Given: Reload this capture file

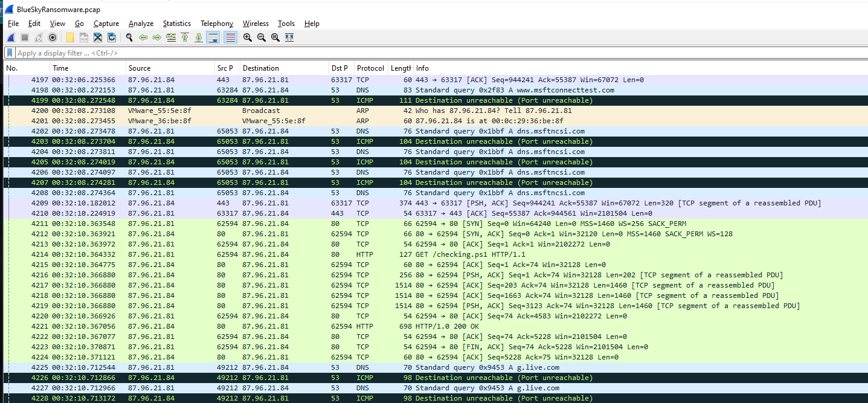Looking at the screenshot, I should point(112,37).
